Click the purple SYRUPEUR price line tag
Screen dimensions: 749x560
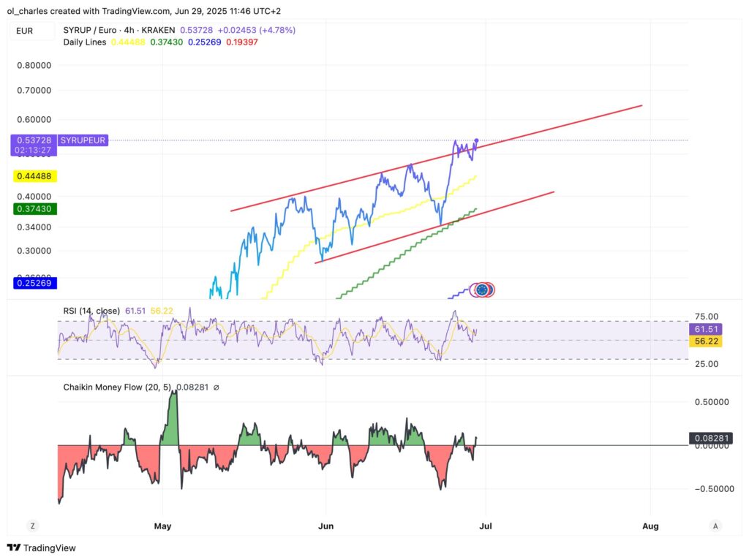(83, 140)
